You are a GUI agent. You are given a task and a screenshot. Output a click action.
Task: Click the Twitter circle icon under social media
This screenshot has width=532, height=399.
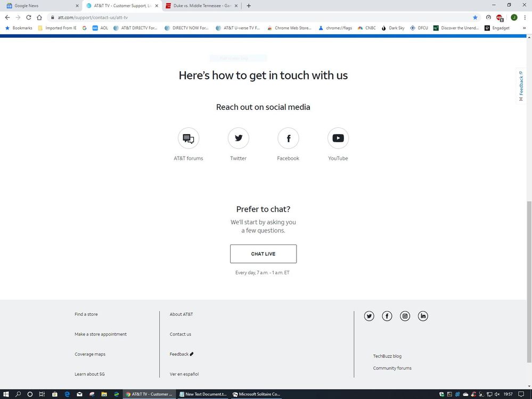point(238,138)
